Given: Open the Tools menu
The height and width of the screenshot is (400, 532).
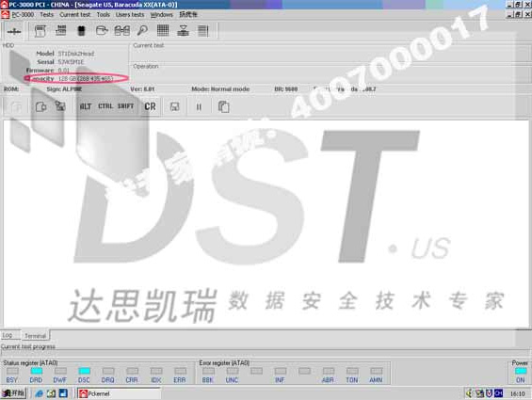Looking at the screenshot, I should tap(104, 15).
